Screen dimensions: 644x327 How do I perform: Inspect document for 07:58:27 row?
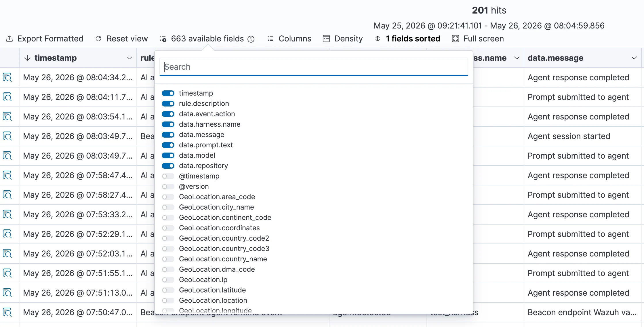(7, 195)
